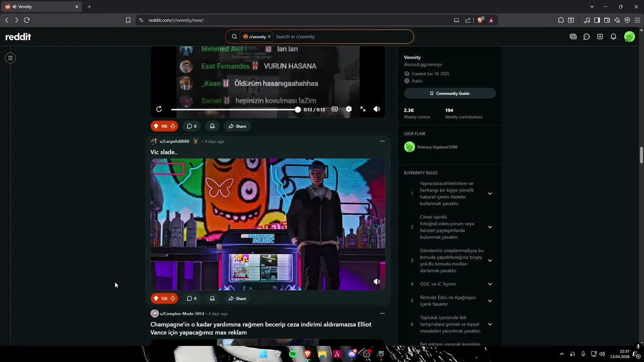Visit u/Complex-Mode-5014's profile
This screenshot has width=644, height=362.
click(x=182, y=314)
